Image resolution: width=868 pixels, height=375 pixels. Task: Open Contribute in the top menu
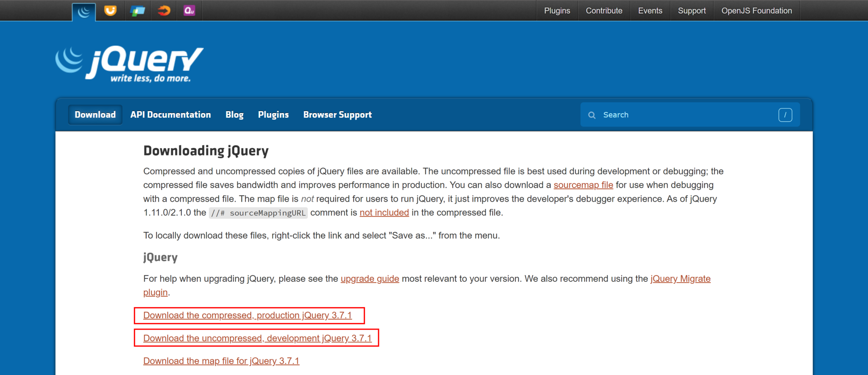[604, 11]
